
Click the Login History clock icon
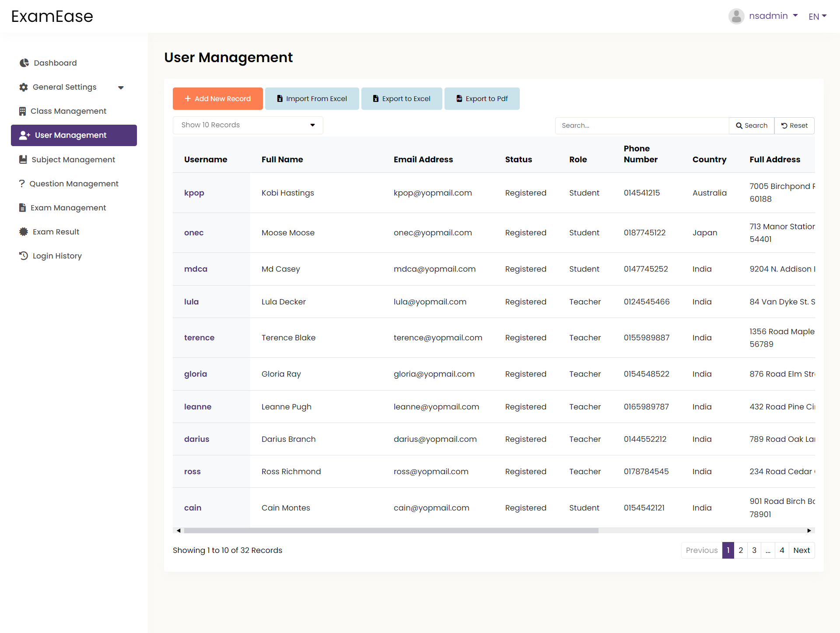point(24,256)
